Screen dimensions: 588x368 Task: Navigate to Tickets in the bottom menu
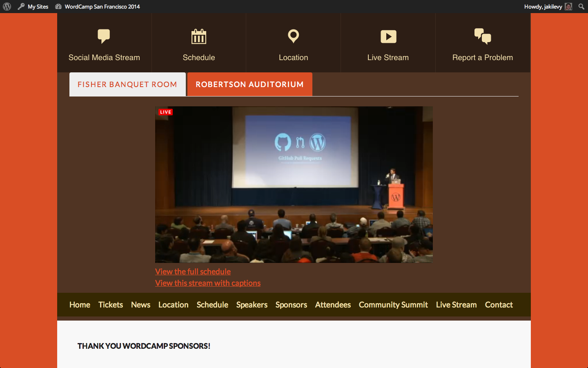pos(110,305)
